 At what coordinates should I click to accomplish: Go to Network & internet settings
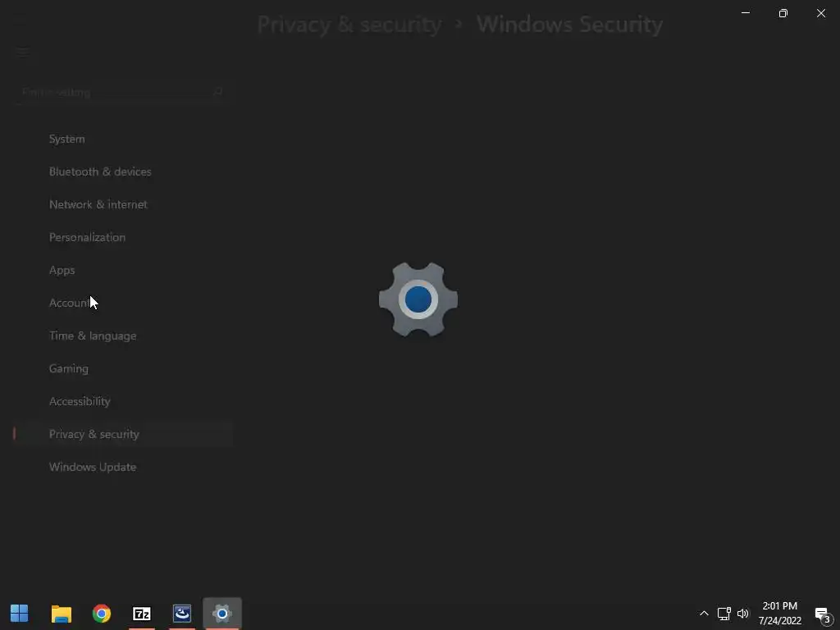click(x=98, y=204)
